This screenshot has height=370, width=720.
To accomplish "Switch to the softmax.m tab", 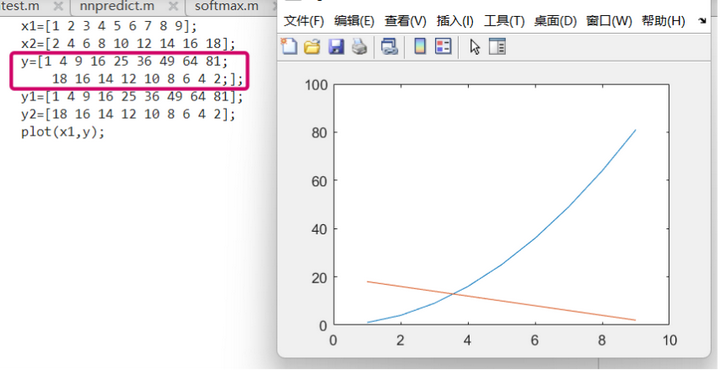I will (x=226, y=6).
